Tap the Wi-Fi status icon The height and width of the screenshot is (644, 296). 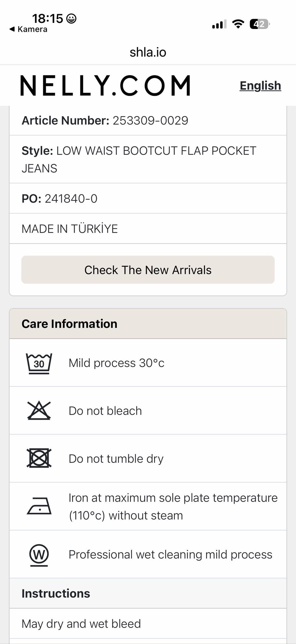point(238,24)
